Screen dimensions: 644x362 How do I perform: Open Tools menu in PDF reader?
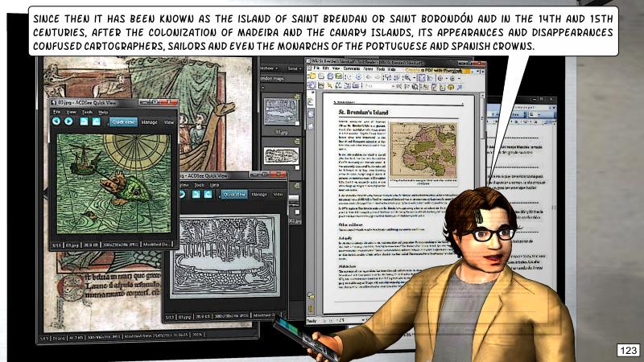(x=381, y=69)
